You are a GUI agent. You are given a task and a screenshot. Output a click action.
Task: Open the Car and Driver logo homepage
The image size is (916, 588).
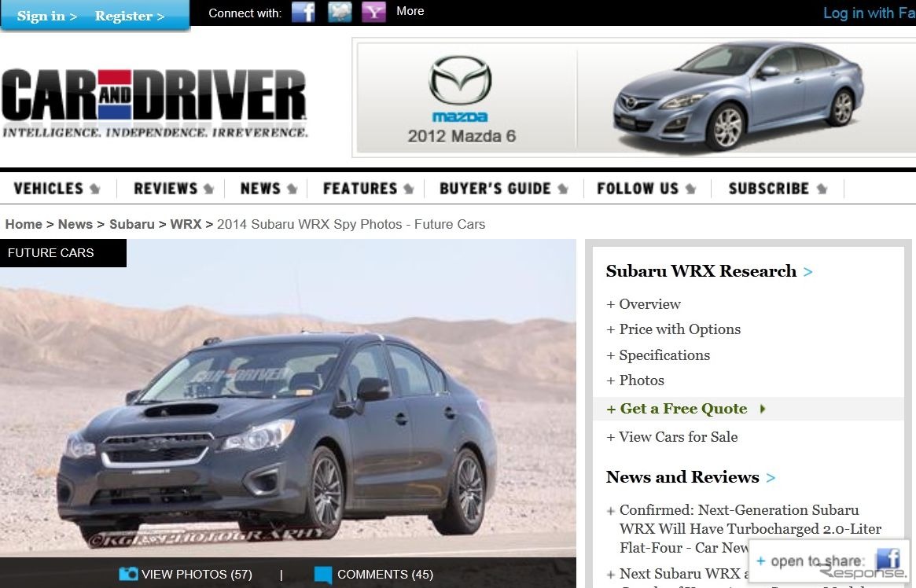coord(154,103)
